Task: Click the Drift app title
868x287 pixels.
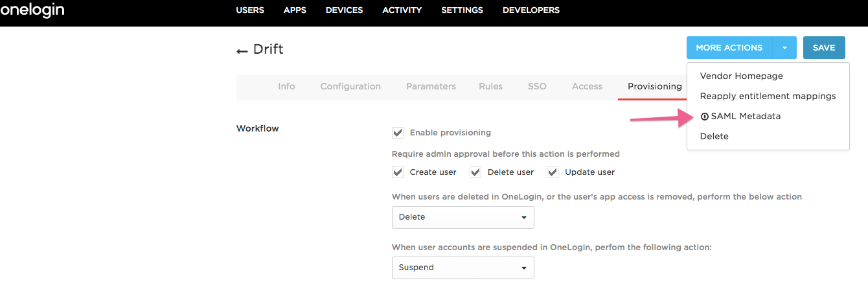Action: (x=268, y=49)
